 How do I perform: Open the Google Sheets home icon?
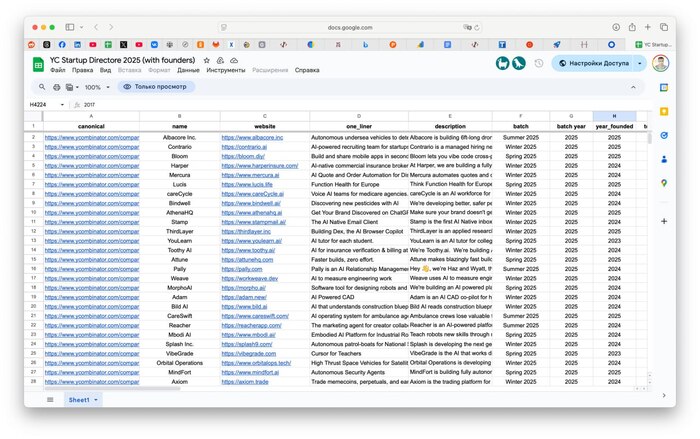click(x=38, y=65)
